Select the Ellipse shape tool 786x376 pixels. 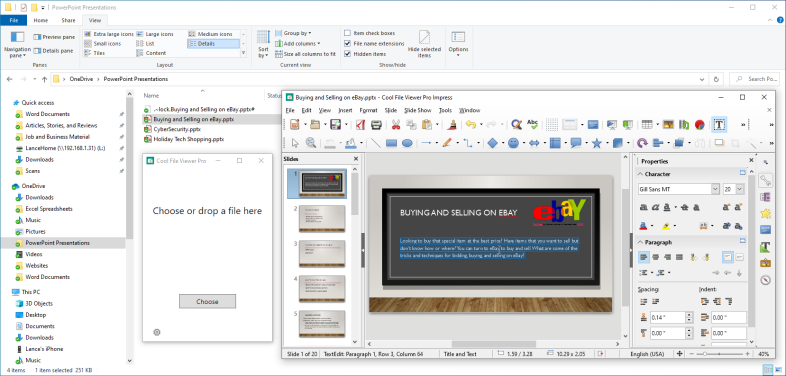click(408, 143)
